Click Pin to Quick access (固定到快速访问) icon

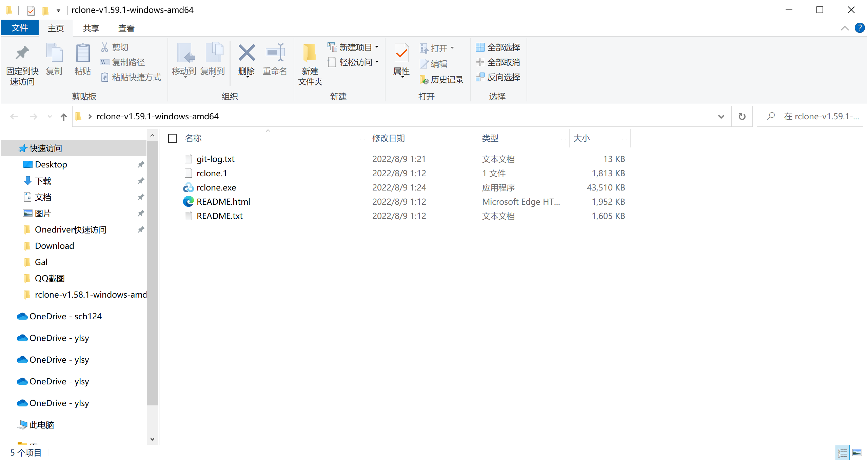click(x=22, y=53)
